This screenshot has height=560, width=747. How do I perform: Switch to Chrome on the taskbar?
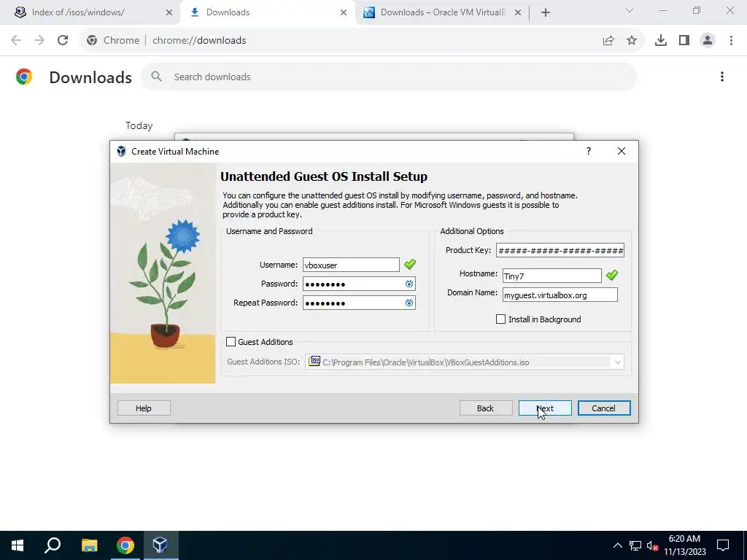coord(125,545)
